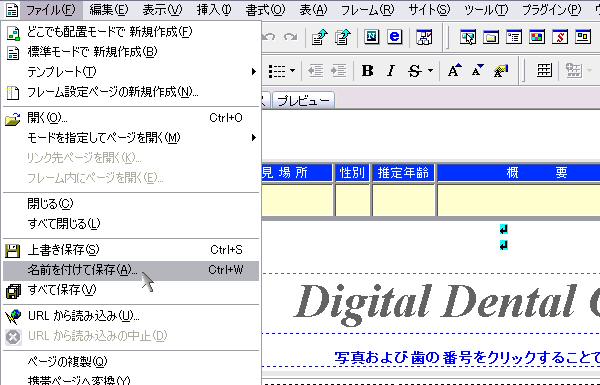This screenshot has height=385, width=600.
Task: Open the フレーム(R) menu
Action: click(367, 10)
